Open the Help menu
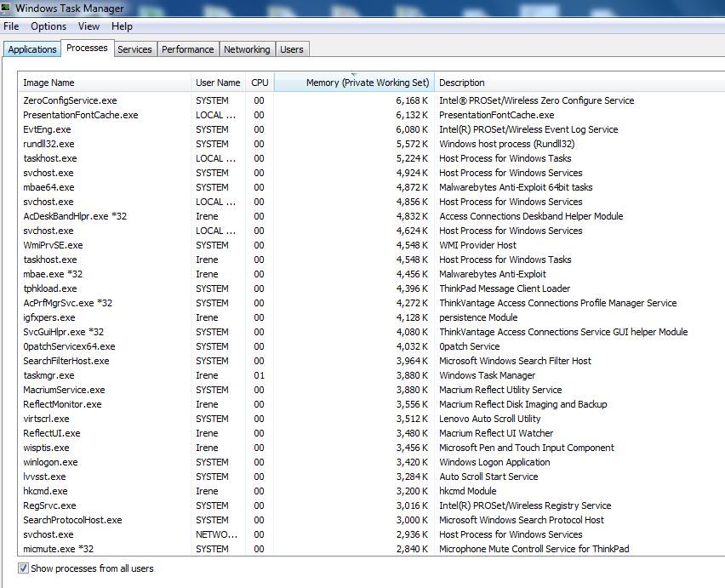 pos(122,26)
